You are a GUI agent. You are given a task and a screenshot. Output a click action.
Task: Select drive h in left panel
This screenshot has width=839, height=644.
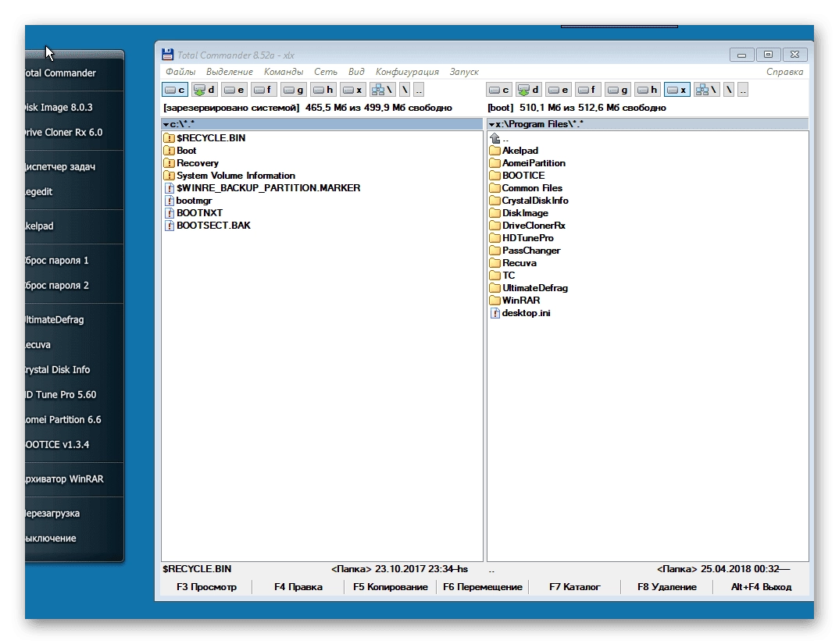click(323, 90)
